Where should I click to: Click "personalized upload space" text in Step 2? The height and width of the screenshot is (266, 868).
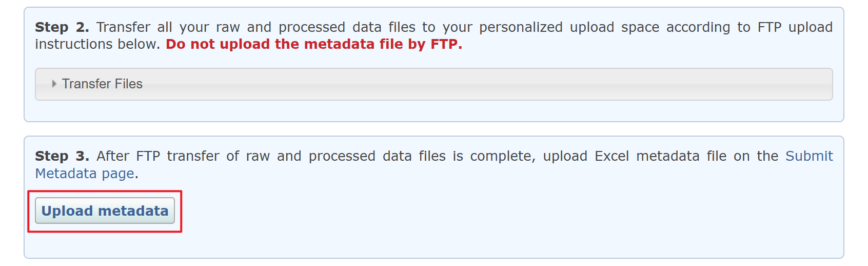[569, 27]
